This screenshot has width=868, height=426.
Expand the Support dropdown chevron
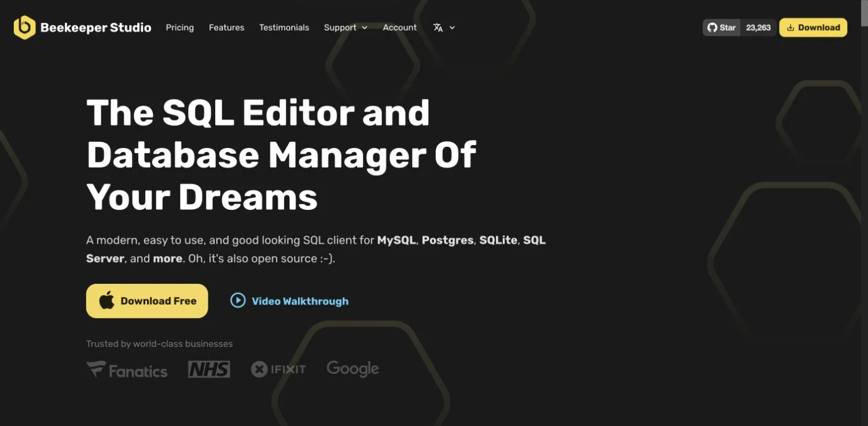[365, 28]
